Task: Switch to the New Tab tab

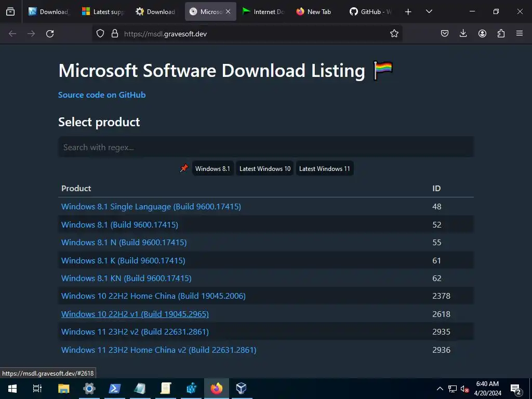Action: (x=317, y=11)
